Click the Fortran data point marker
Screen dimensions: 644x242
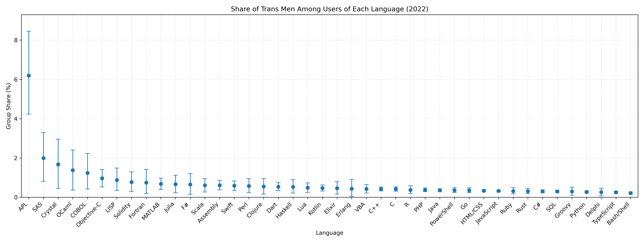point(146,183)
